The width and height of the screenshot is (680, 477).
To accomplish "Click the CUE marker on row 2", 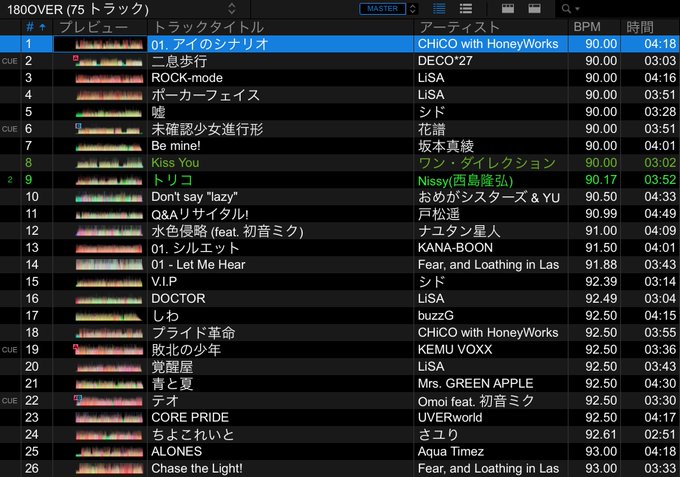I will 10,61.
